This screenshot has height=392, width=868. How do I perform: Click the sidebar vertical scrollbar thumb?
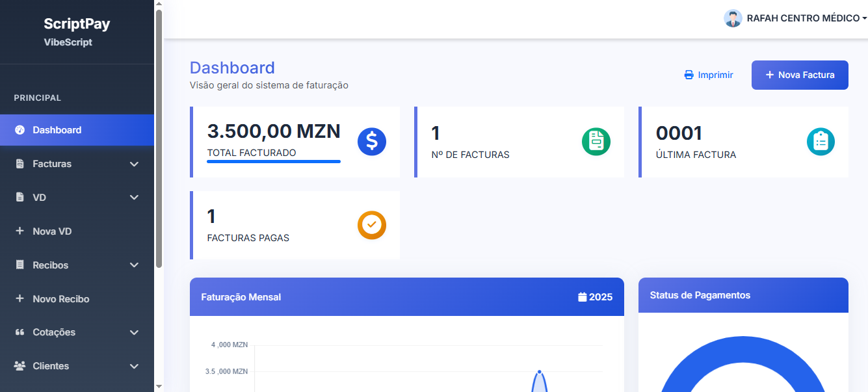159,137
